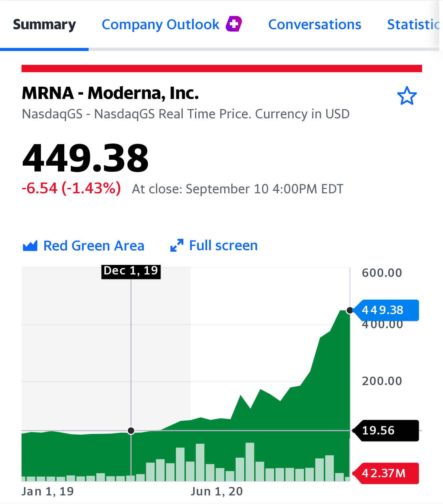Click the crosshair dot on the price line
443x504 pixels.
pos(131,431)
